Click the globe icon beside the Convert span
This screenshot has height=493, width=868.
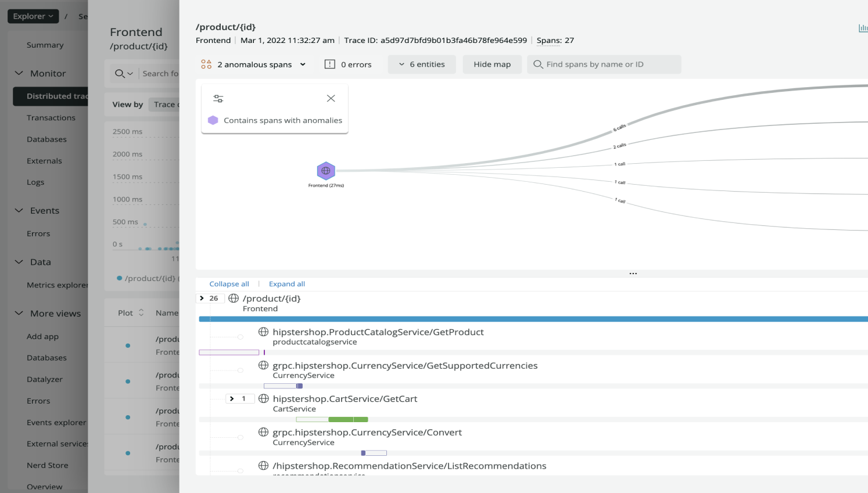point(264,432)
